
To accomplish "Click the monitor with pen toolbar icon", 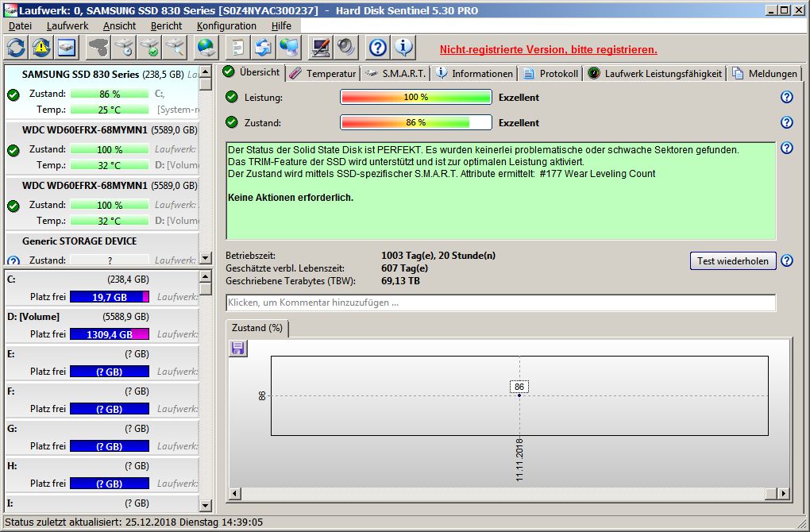I will (x=320, y=48).
